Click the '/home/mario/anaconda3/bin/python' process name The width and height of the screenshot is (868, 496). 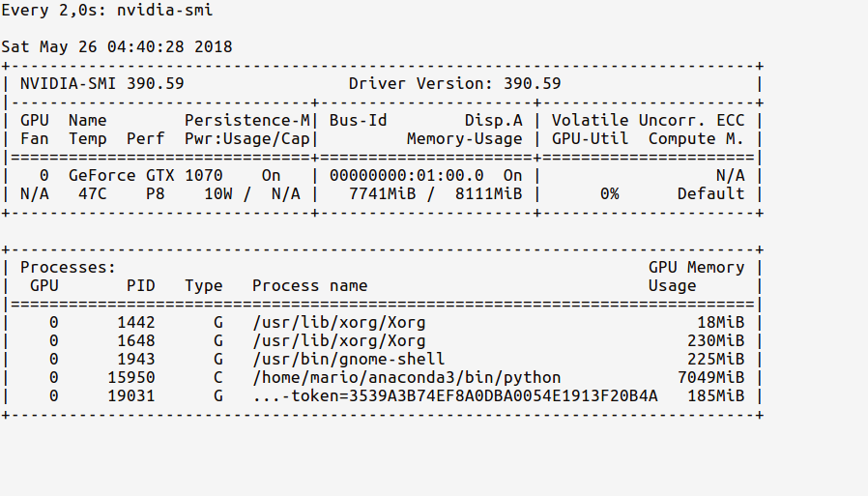tap(406, 377)
